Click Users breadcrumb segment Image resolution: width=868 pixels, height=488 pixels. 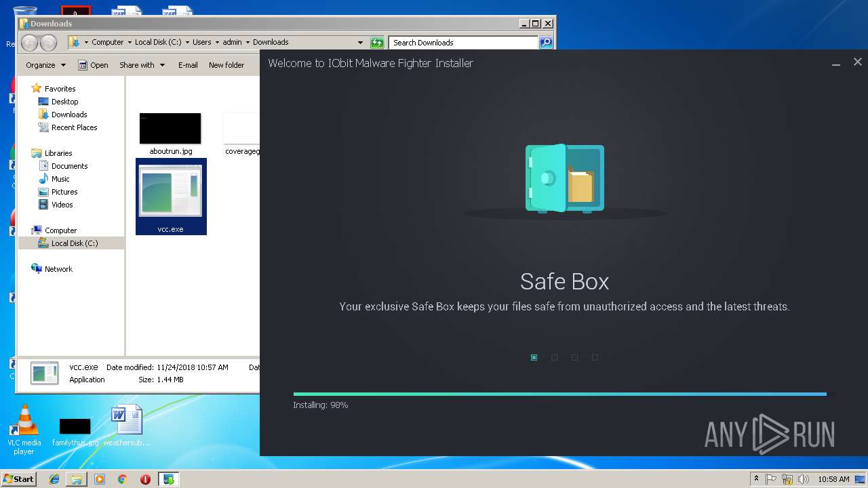201,42
